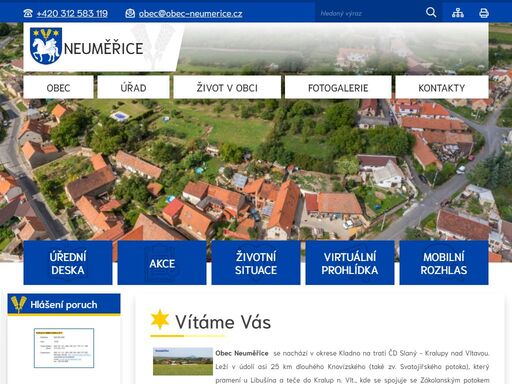Click the search magnifier icon
The width and height of the screenshot is (512, 384).
[x=431, y=13]
